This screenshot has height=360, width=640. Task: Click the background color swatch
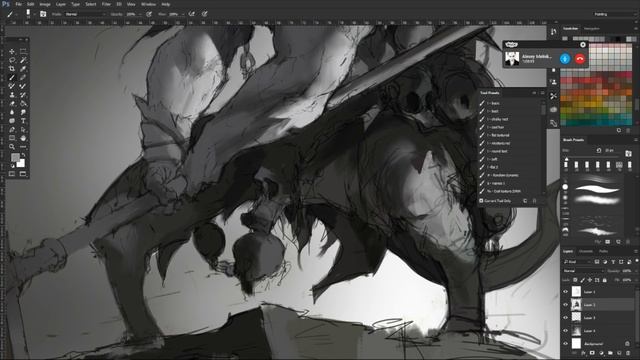(x=20, y=163)
